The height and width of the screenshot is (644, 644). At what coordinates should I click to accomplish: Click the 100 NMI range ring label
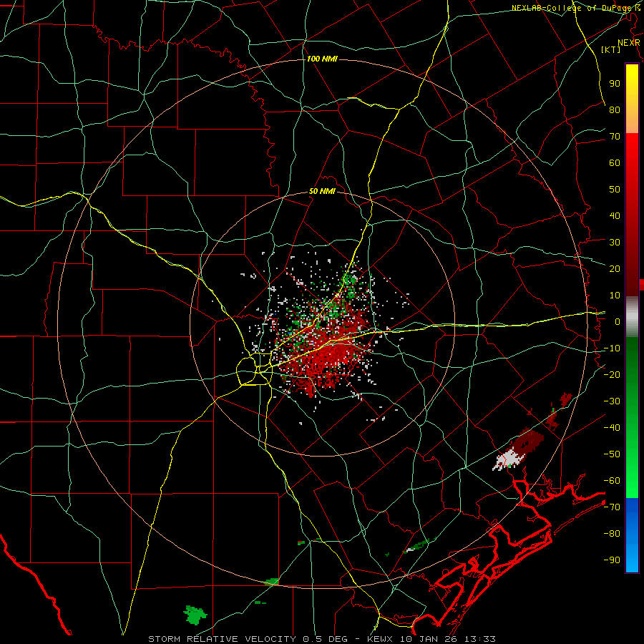[x=321, y=59]
